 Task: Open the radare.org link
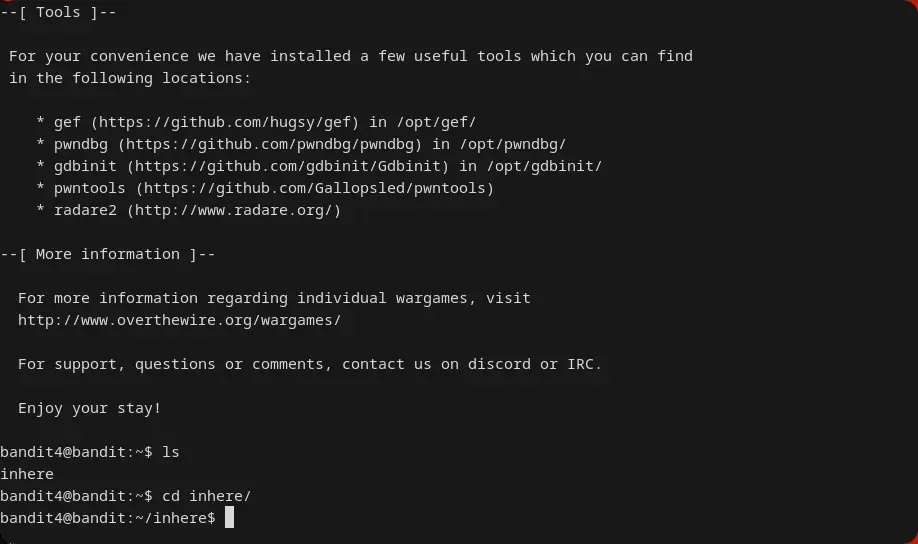(238, 210)
